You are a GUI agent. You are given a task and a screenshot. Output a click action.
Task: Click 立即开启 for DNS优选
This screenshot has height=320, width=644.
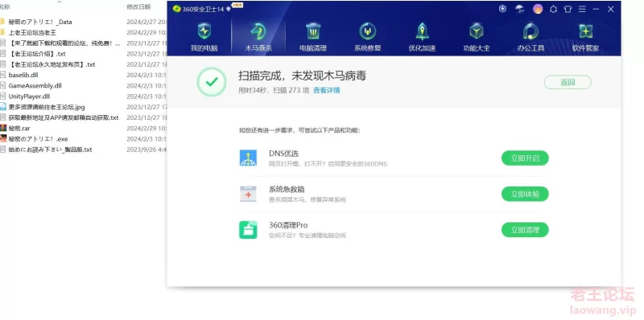(x=525, y=158)
